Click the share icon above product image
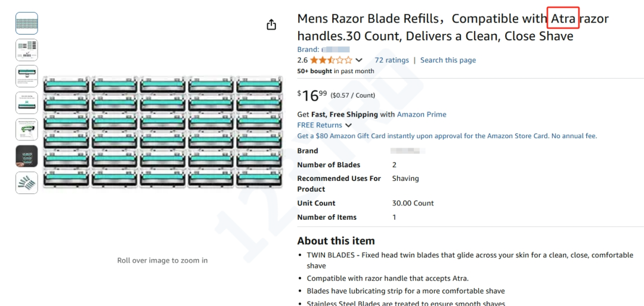Viewport: 644px width, 306px height. (x=271, y=24)
